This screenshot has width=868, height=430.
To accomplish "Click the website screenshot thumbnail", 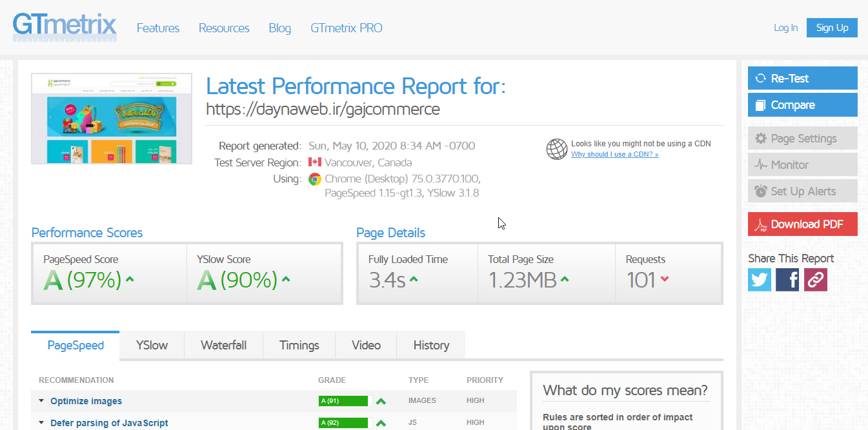I will point(112,119).
